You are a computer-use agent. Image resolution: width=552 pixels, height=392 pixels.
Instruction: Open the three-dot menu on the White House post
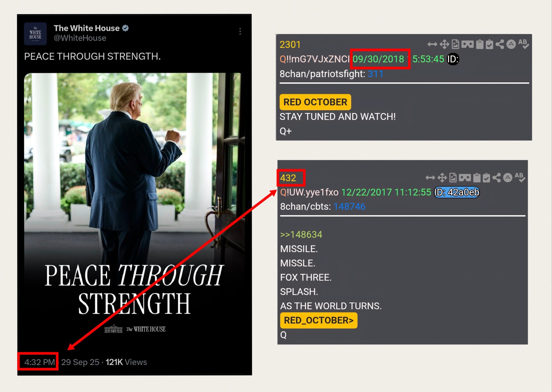click(x=240, y=31)
